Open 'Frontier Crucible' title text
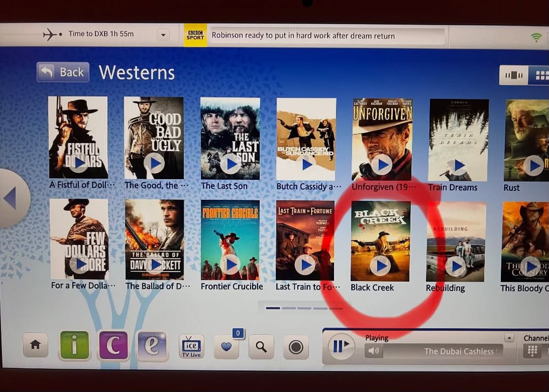Screen dimensions: 549x392 232,286
